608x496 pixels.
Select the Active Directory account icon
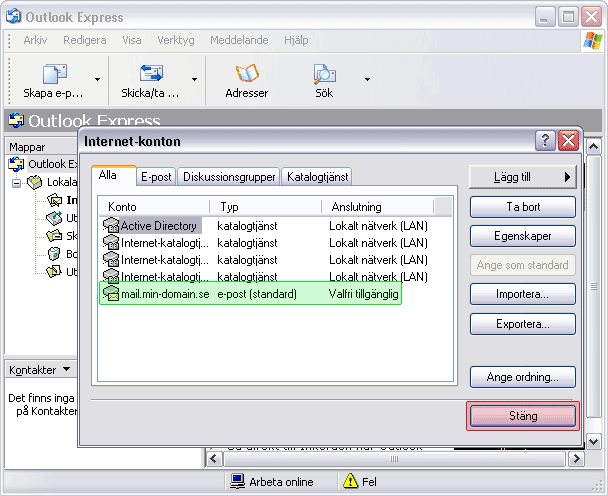coord(111,226)
